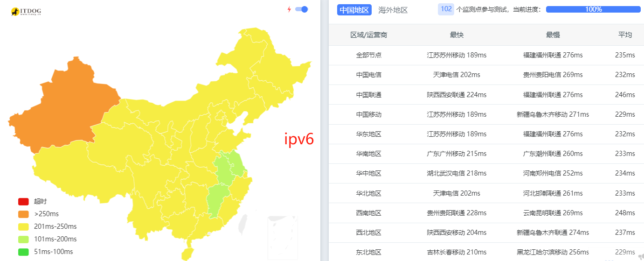Click the 最快 column header

(x=457, y=35)
